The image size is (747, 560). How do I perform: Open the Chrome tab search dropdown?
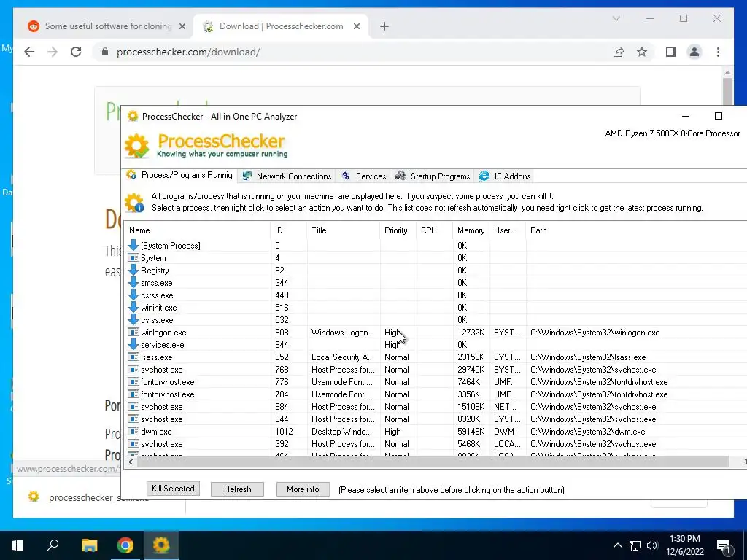[616, 18]
